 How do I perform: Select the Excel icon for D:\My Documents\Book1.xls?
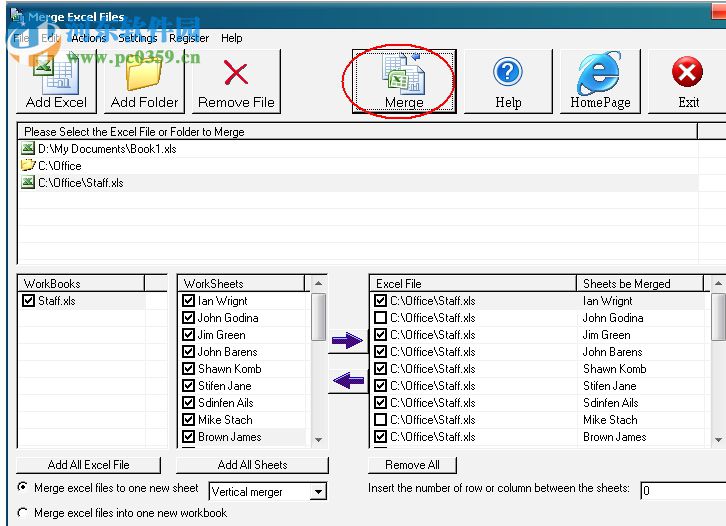tap(28, 148)
